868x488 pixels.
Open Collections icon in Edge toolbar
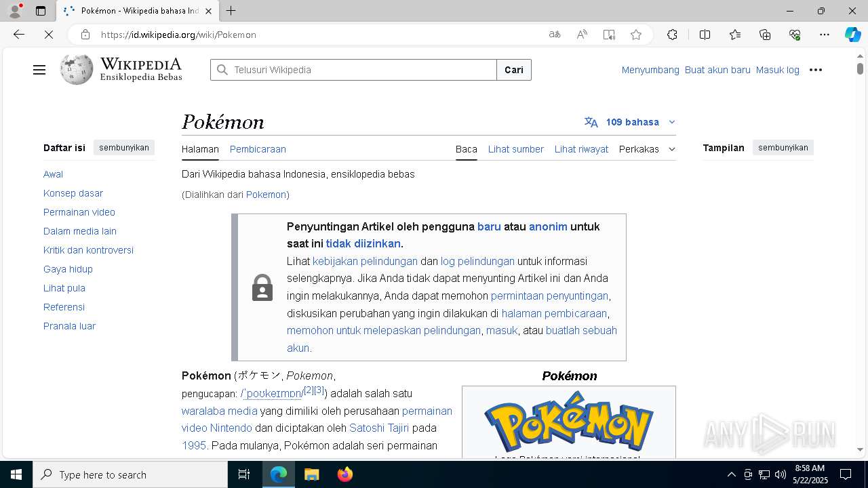point(765,35)
